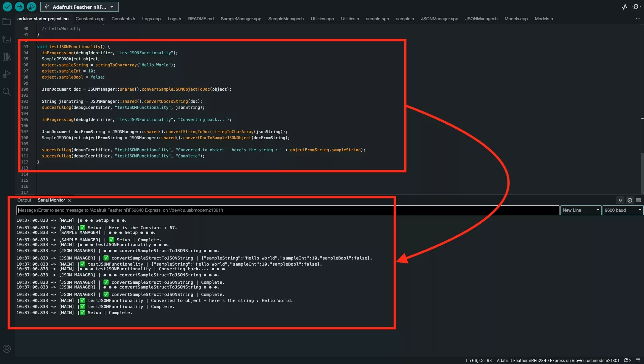The height and width of the screenshot is (364, 644).
Task: Click convertStringToDoc call on line 107
Action: (187, 132)
